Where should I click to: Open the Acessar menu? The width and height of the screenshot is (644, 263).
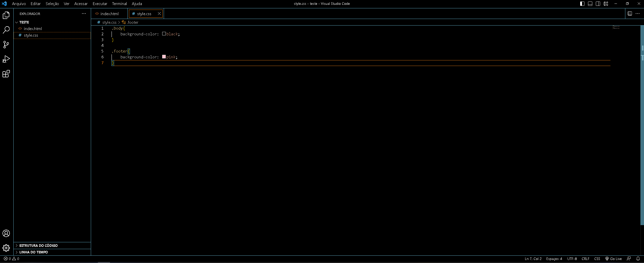click(x=81, y=4)
